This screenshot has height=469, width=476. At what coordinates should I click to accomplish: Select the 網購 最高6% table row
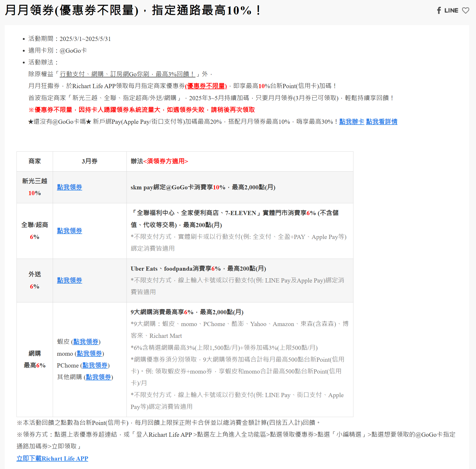[x=35, y=359]
